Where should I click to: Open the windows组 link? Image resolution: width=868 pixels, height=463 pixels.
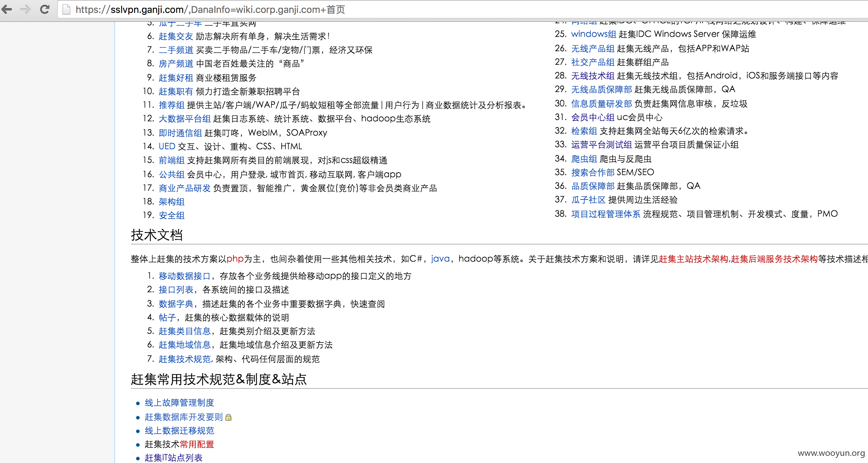(x=594, y=34)
